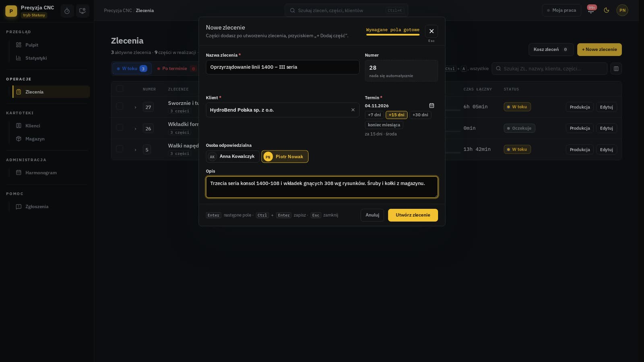Open the notifications bell with 99+ badge

[x=591, y=10]
